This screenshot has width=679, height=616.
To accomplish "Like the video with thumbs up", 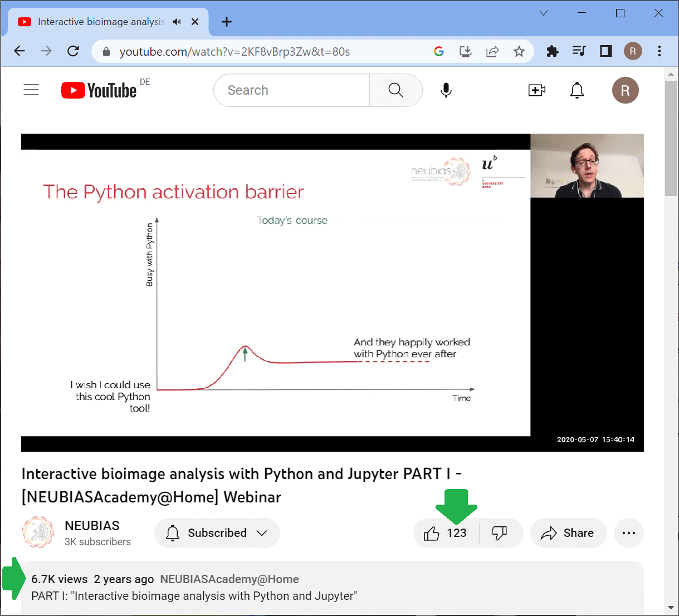I will 432,534.
